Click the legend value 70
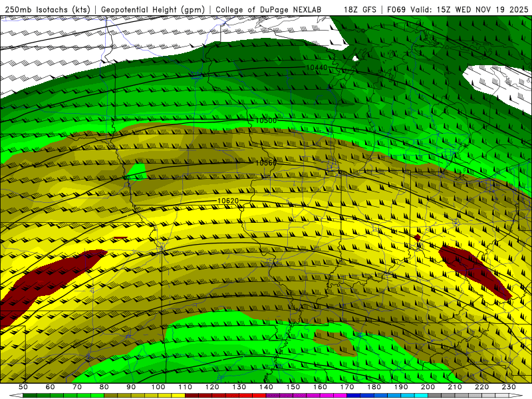Viewport: 532px width, 399px height. click(77, 387)
